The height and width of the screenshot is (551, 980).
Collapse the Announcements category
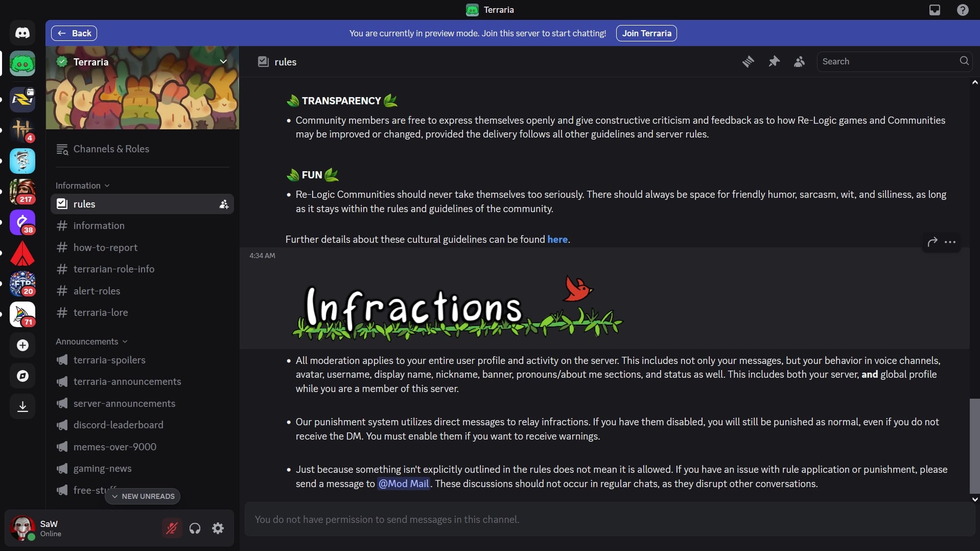tap(91, 341)
